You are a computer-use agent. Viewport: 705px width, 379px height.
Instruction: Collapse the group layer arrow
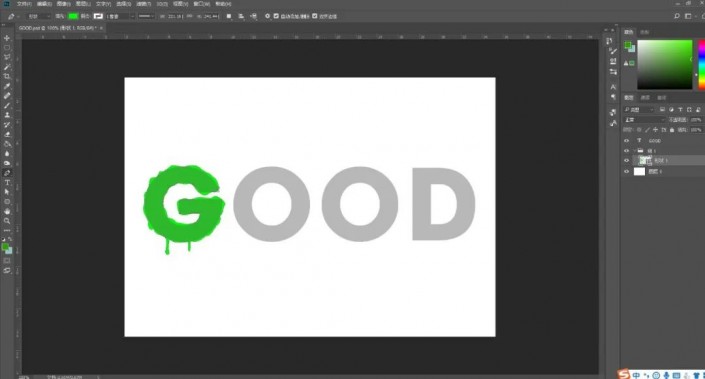pos(634,151)
